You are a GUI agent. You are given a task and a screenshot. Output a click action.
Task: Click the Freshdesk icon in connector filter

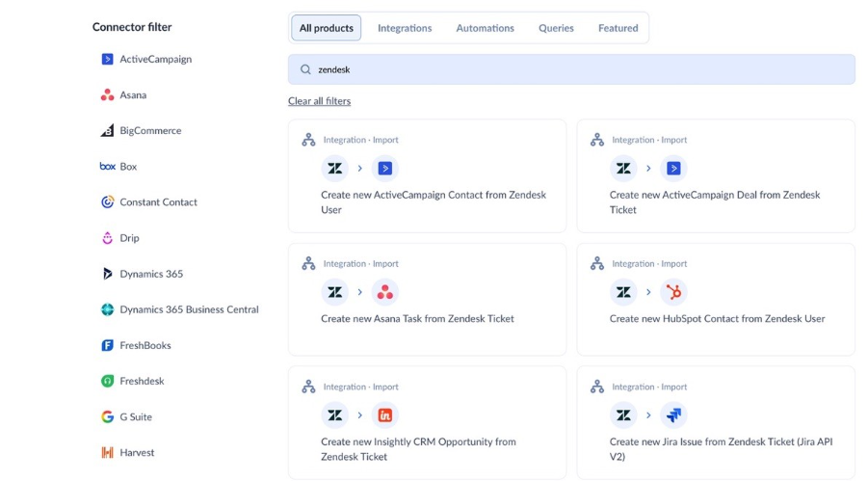tap(107, 382)
